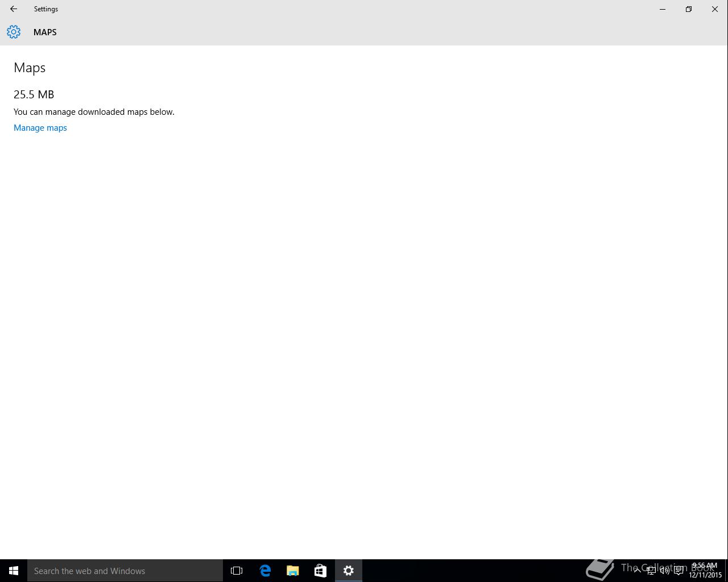Open the Windows Start menu
Viewport: 728px width, 582px height.
click(x=14, y=571)
